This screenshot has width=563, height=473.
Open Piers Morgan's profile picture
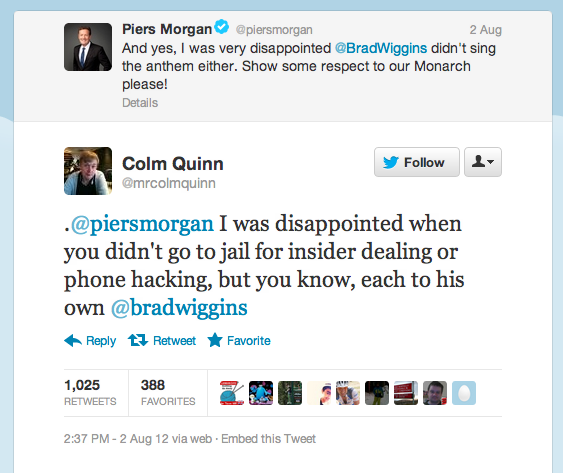tap(88, 47)
